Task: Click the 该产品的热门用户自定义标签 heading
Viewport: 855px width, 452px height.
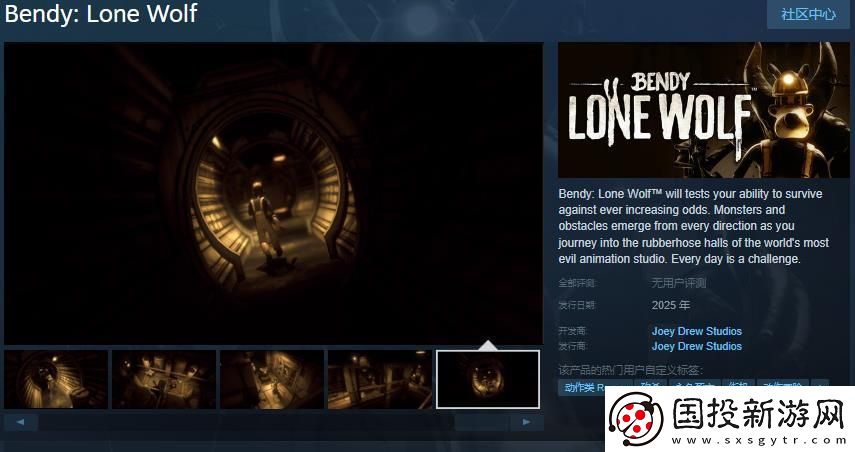Action: pyautogui.click(x=630, y=370)
